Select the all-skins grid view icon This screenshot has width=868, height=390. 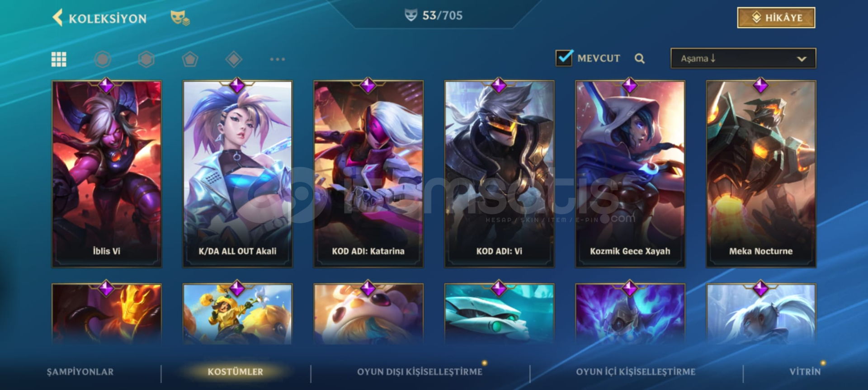tap(59, 59)
